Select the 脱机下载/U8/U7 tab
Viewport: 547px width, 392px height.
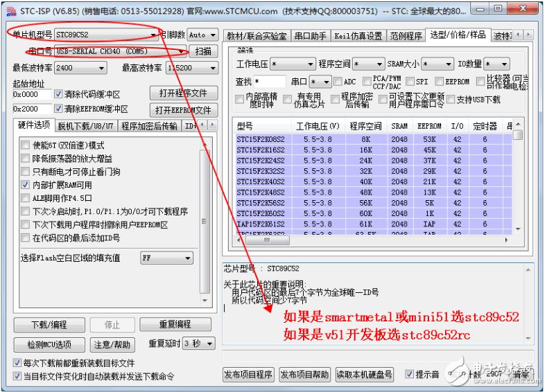[85, 126]
